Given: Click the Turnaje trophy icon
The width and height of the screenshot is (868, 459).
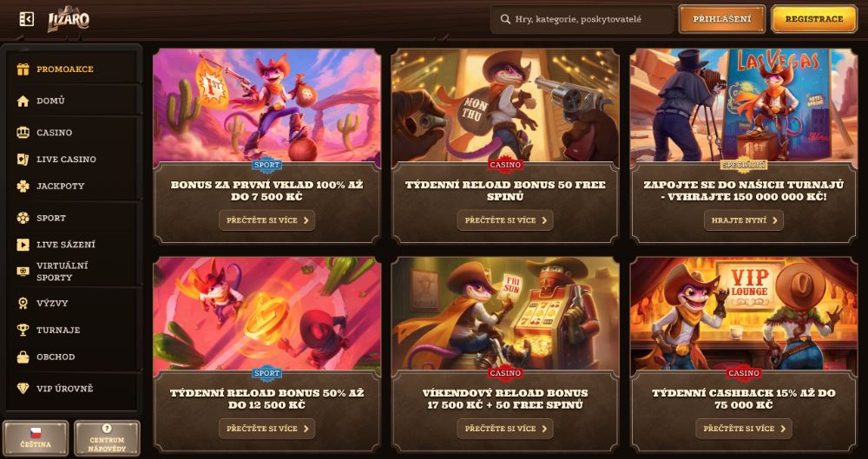Looking at the screenshot, I should pyautogui.click(x=23, y=330).
